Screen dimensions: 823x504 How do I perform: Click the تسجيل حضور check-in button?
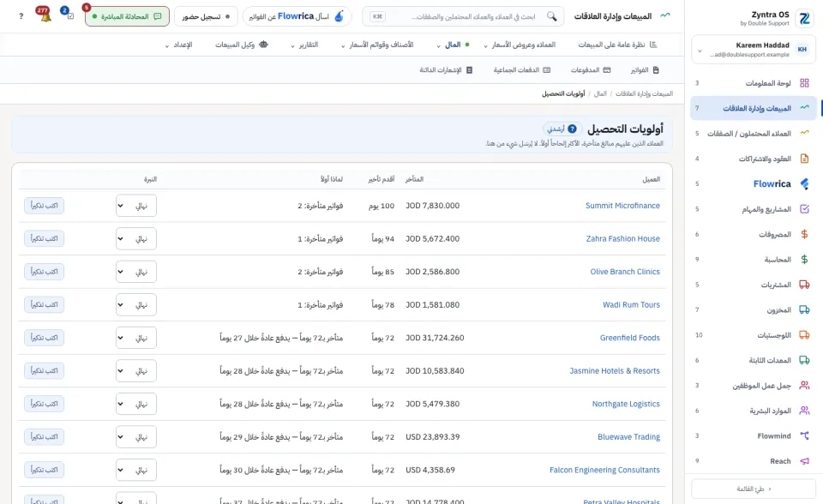(206, 16)
